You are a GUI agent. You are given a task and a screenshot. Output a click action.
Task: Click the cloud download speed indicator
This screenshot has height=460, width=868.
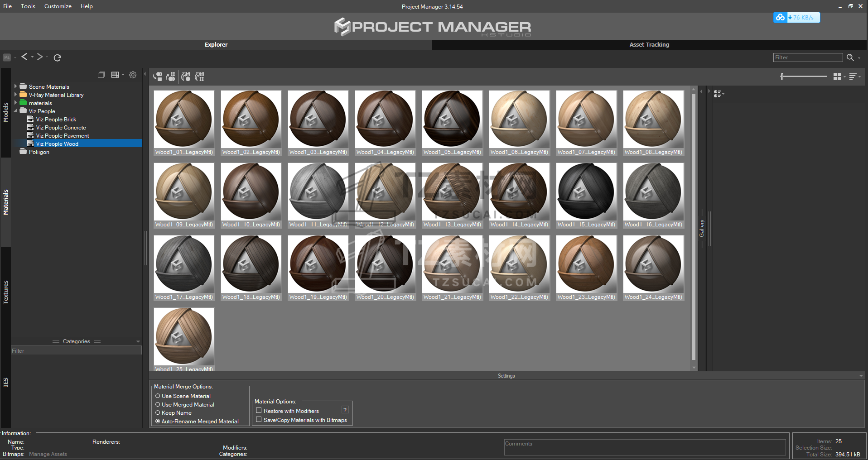coord(796,18)
